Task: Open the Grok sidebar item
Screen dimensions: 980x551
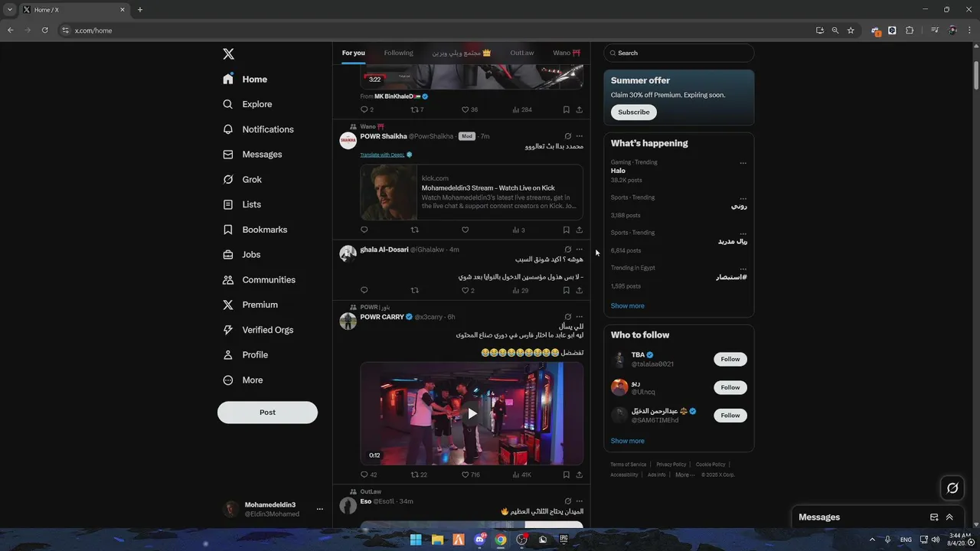Action: [243, 179]
